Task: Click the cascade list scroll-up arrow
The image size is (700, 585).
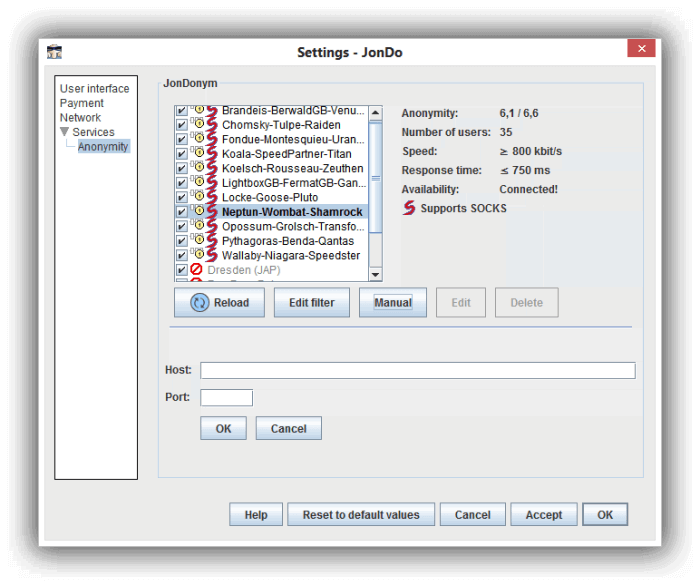Action: (x=375, y=113)
